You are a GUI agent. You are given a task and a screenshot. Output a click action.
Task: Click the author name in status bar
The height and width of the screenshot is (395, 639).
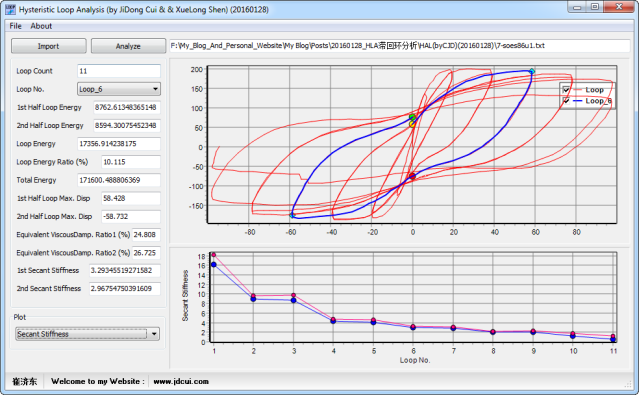pyautogui.click(x=24, y=382)
